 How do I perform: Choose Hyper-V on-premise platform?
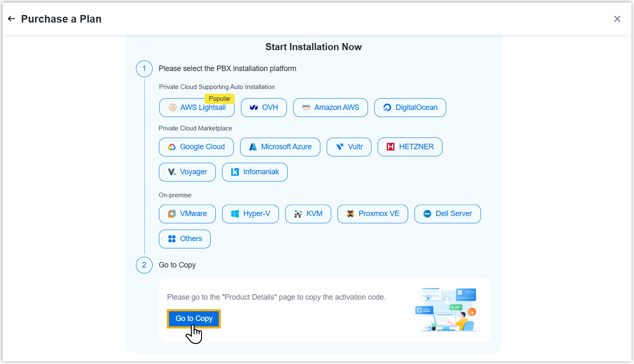coord(250,214)
